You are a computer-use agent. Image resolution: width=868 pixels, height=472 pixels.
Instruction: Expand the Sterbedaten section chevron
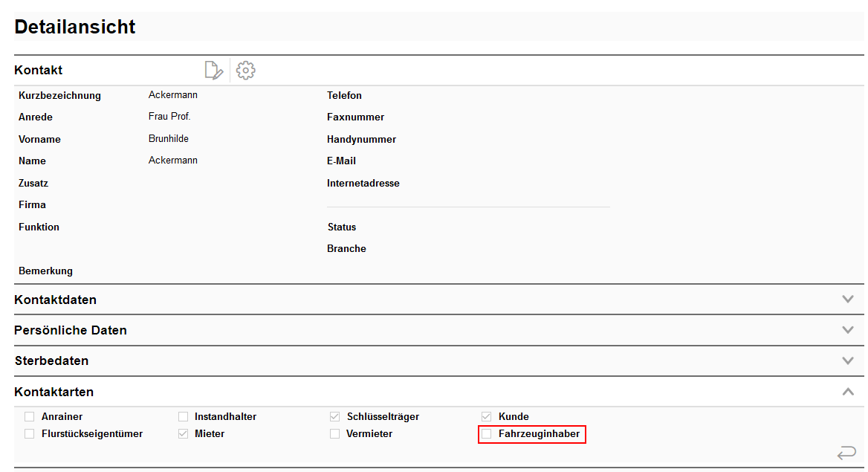click(848, 361)
